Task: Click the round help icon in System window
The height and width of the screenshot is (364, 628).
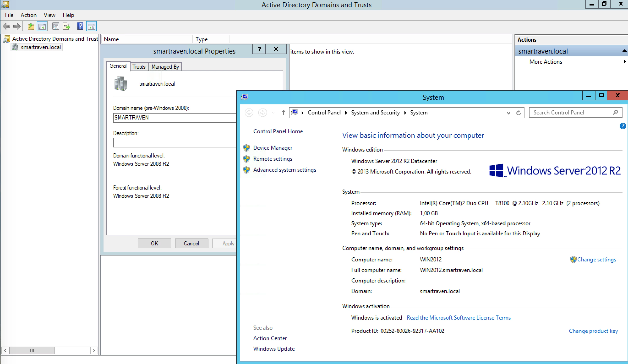Action: [x=622, y=126]
